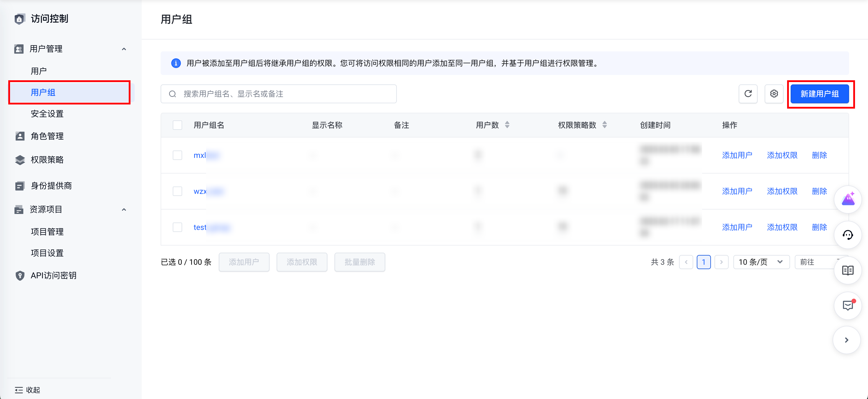The height and width of the screenshot is (399, 868).
Task: Check the mxl user group row
Action: (x=177, y=155)
